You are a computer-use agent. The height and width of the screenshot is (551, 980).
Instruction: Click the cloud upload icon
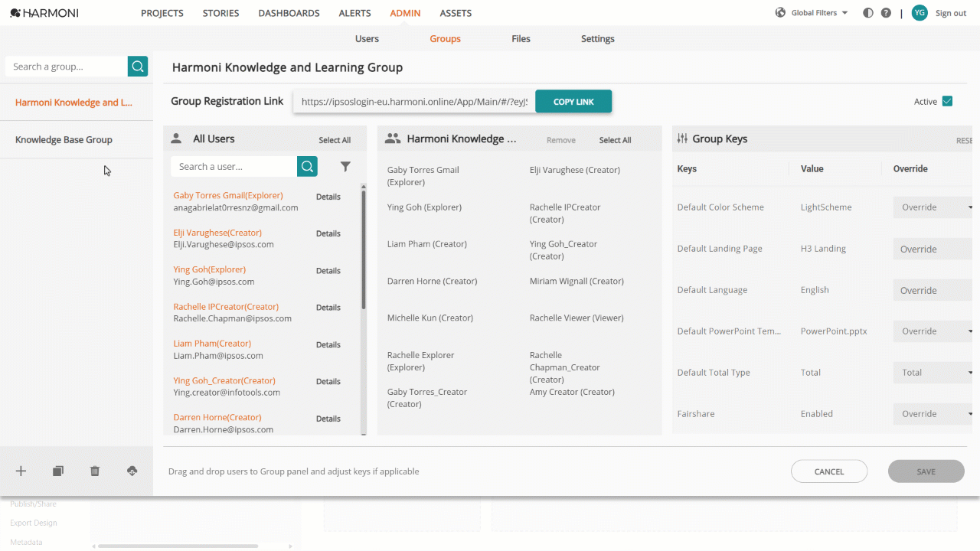(132, 471)
